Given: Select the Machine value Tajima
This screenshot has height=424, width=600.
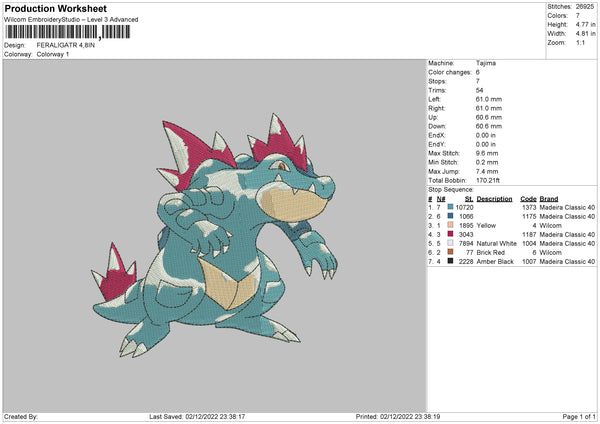Looking at the screenshot, I should tap(486, 63).
